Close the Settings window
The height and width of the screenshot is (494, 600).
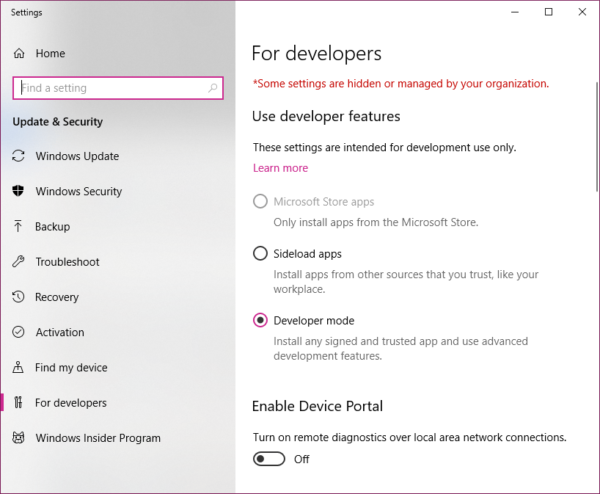tap(582, 12)
